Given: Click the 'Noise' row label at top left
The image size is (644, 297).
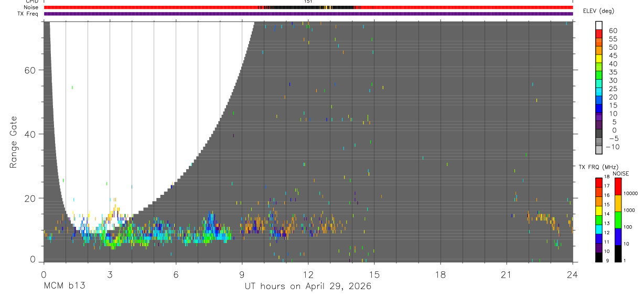Looking at the screenshot, I should (31, 7).
